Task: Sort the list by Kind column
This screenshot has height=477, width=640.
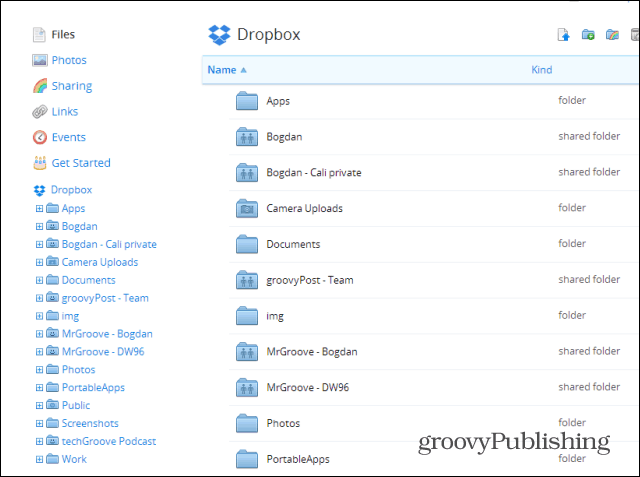Action: coord(542,70)
